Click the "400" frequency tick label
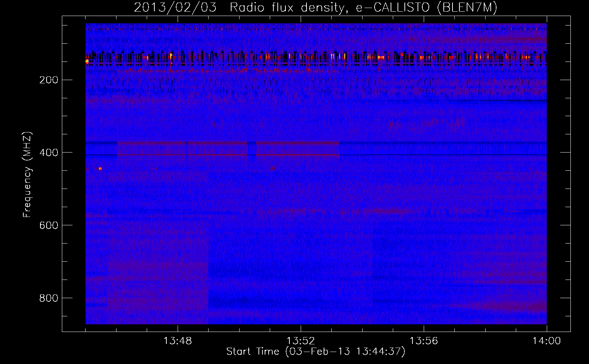This screenshot has height=364, width=589. tap(48, 153)
